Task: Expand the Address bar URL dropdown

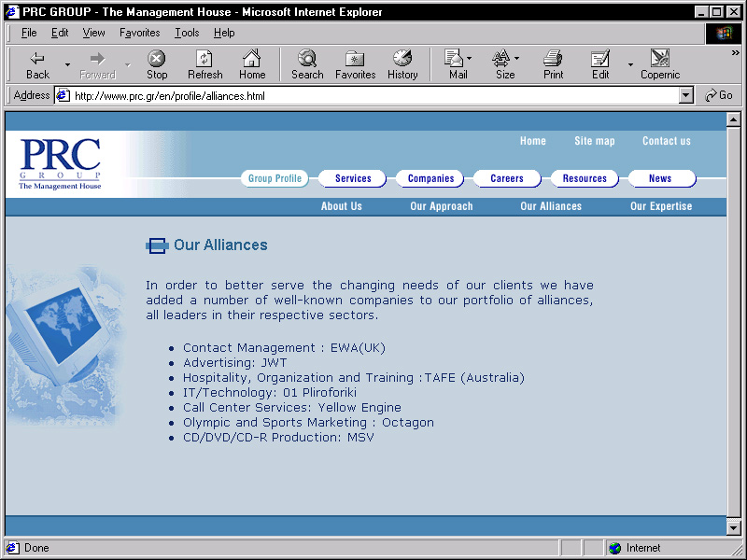Action: 685,96
